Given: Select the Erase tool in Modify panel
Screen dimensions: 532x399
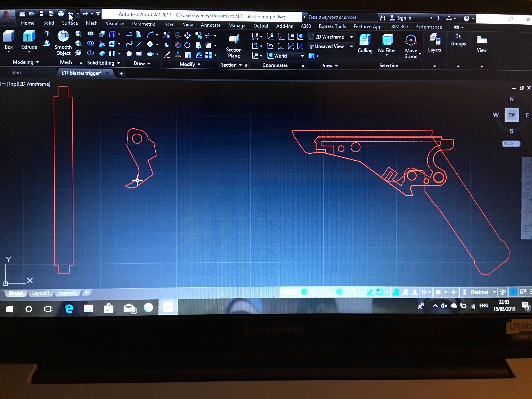Looking at the screenshot, I should (167, 55).
